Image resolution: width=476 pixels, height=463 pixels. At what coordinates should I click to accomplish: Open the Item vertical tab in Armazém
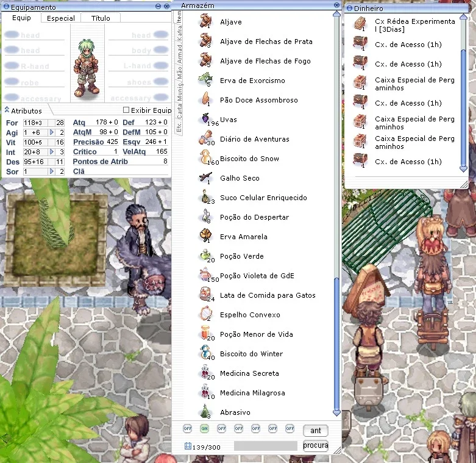click(x=179, y=16)
